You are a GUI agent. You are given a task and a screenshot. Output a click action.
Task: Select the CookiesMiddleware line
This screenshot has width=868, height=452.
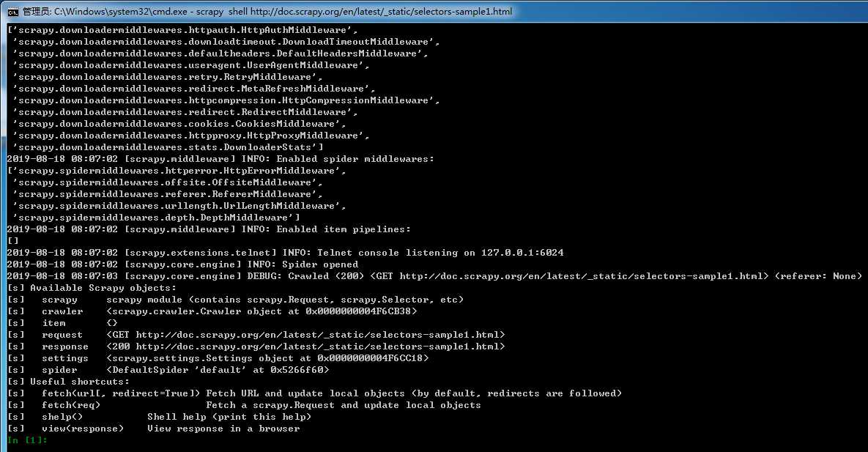[179, 124]
